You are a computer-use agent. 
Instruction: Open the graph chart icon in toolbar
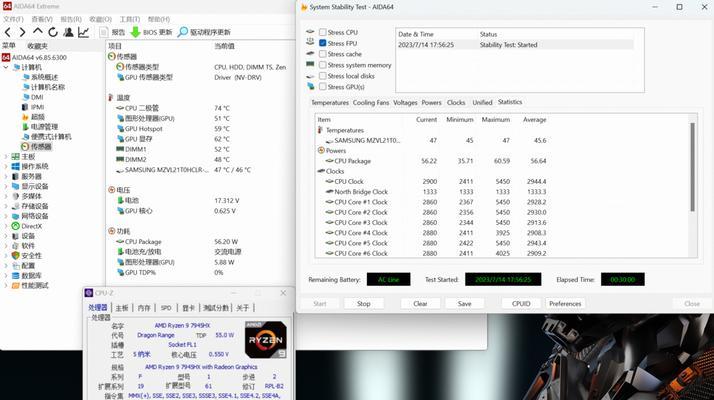[x=83, y=32]
